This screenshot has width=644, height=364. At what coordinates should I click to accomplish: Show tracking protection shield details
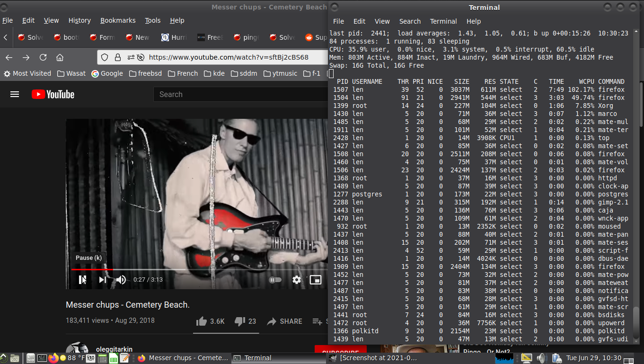click(105, 57)
